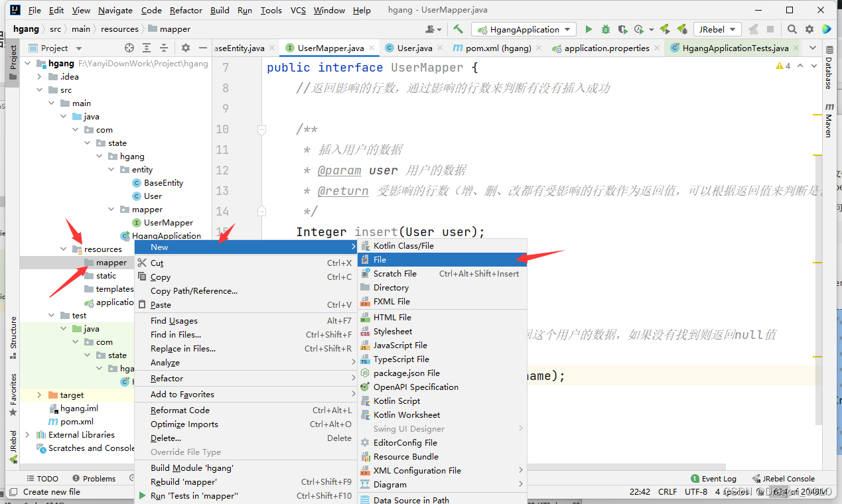Open the JRebel Console

(x=783, y=478)
